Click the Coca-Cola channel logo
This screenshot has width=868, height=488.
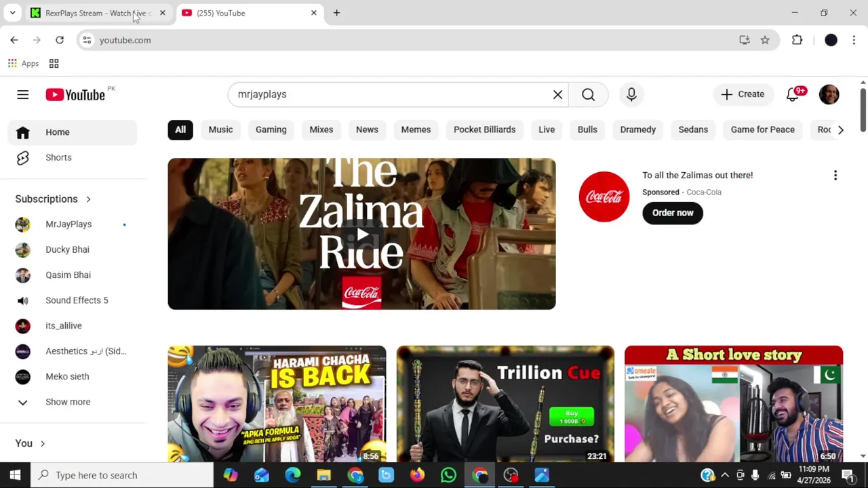click(x=604, y=197)
